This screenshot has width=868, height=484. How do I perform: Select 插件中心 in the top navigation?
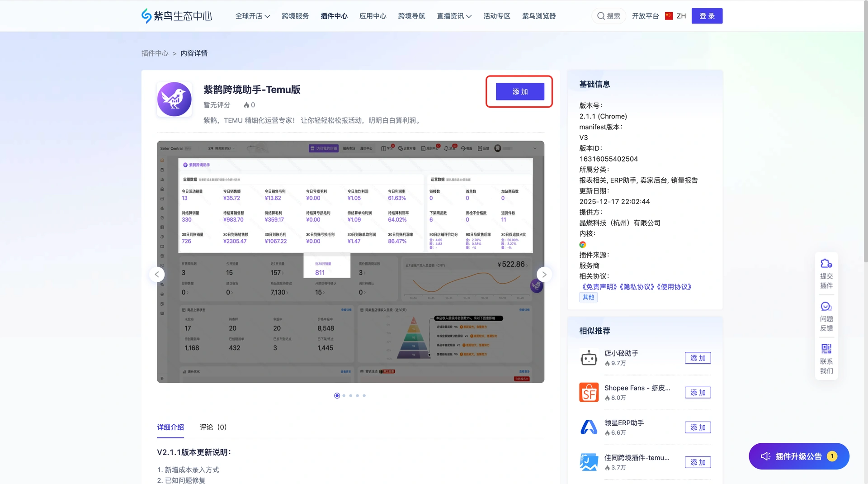coord(334,16)
